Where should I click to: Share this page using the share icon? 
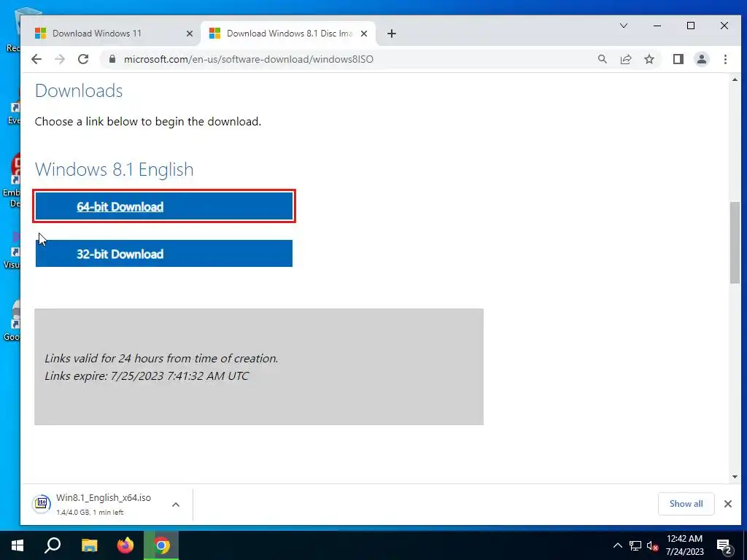point(625,59)
